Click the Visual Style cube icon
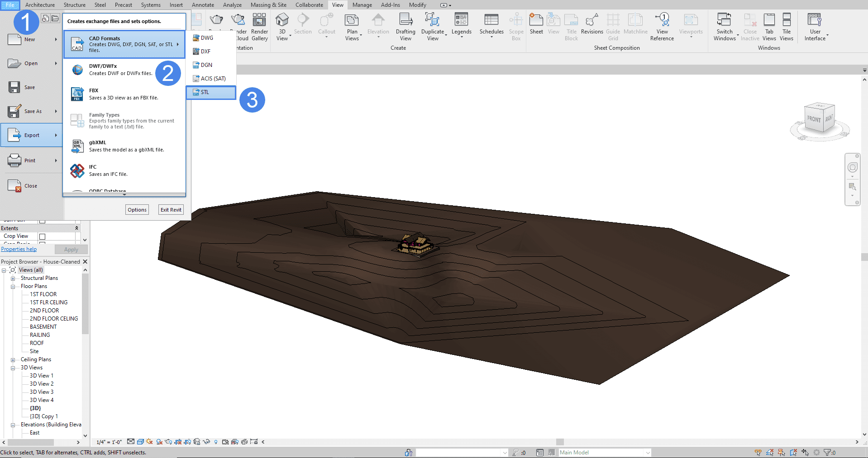868x458 pixels. 140,442
